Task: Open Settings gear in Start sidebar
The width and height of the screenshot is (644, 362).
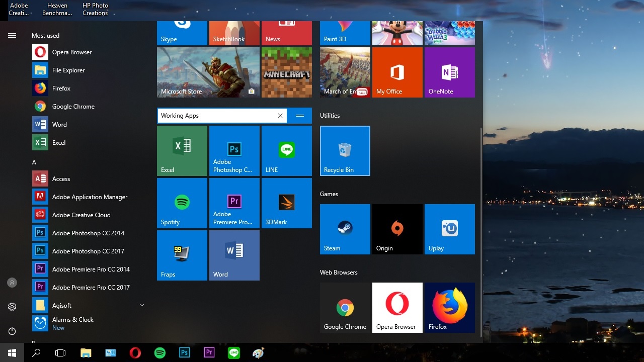Action: (x=12, y=307)
